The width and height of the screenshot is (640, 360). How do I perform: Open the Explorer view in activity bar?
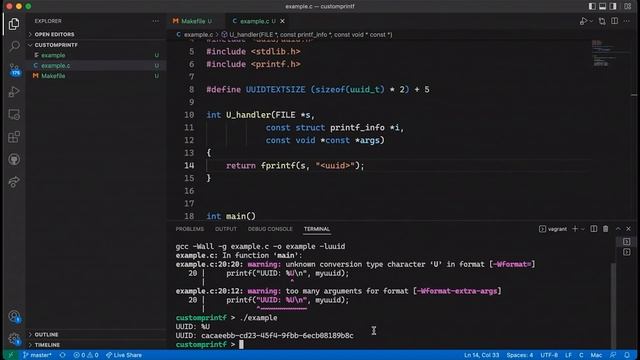(14, 24)
